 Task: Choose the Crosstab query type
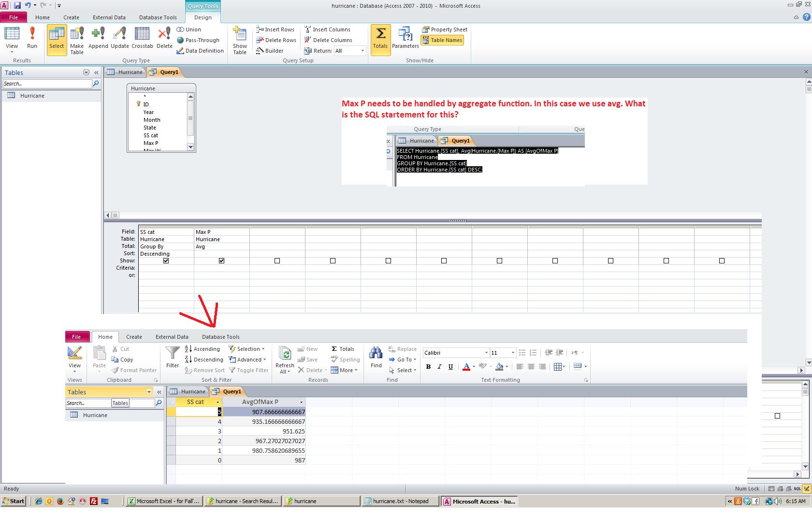142,39
